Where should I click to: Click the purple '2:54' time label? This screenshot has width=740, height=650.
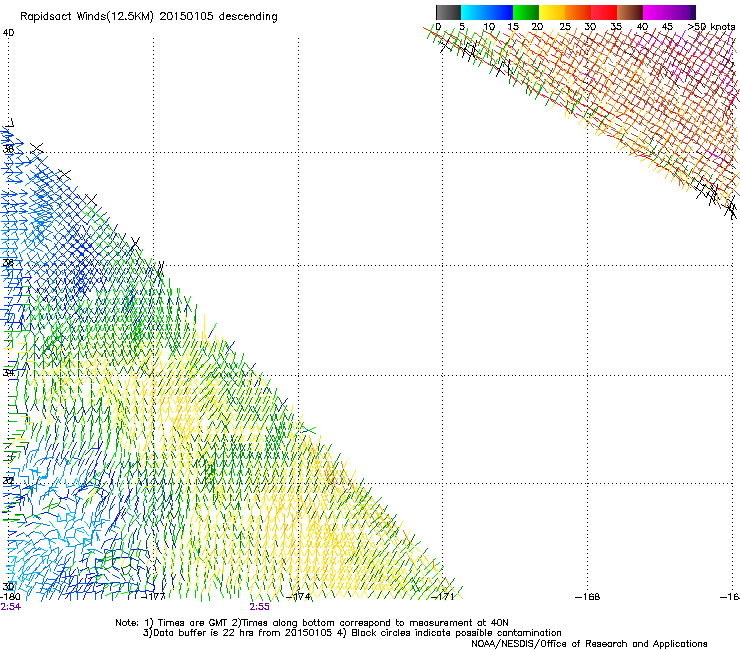(10, 607)
